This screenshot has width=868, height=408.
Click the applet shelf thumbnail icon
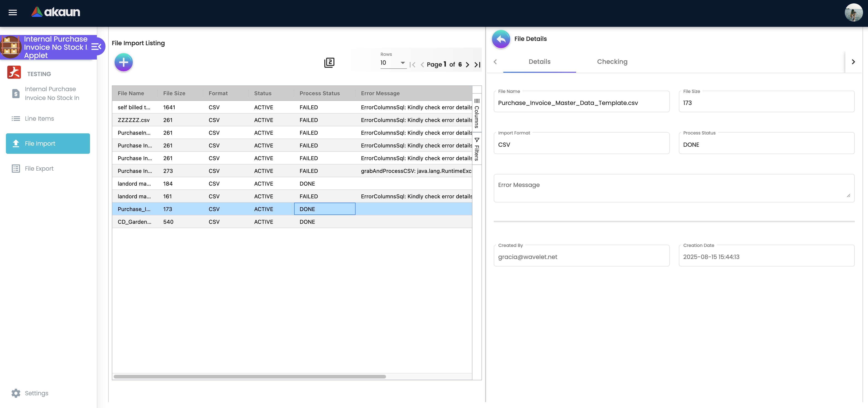pyautogui.click(x=10, y=47)
